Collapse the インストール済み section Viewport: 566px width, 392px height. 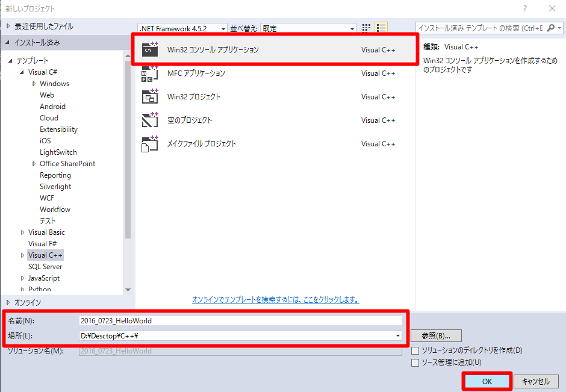pyautogui.click(x=8, y=43)
